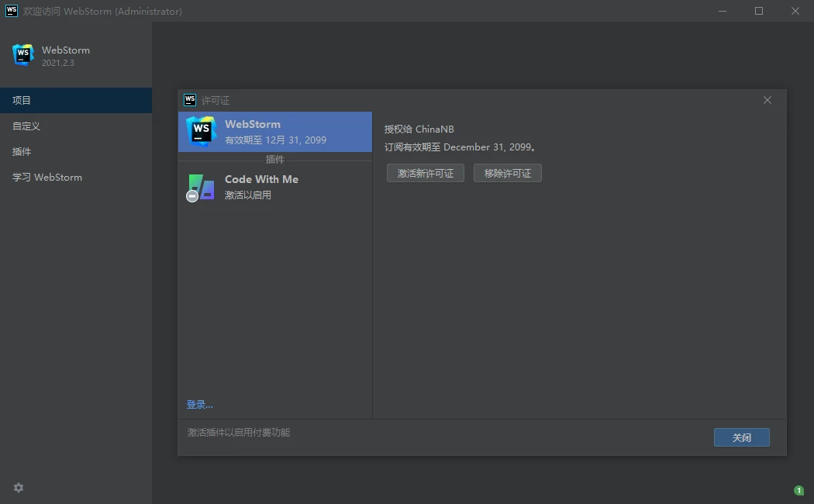This screenshot has width=814, height=504.
Task: Click the 激活以启用 status text
Action: tap(247, 195)
